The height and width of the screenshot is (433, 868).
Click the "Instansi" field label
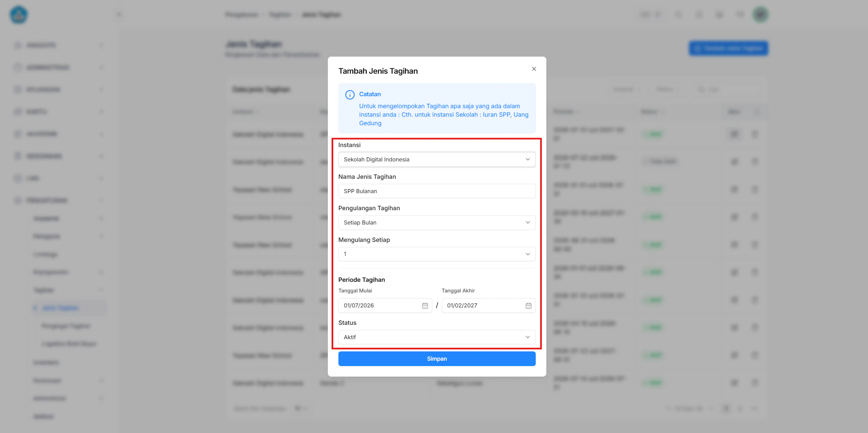[349, 145]
